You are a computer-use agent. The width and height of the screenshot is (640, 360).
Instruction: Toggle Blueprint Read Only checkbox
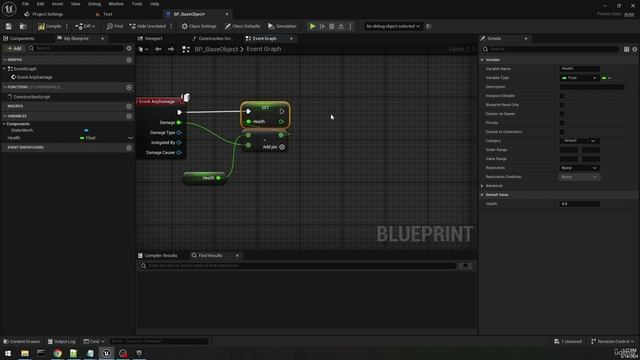tap(562, 105)
